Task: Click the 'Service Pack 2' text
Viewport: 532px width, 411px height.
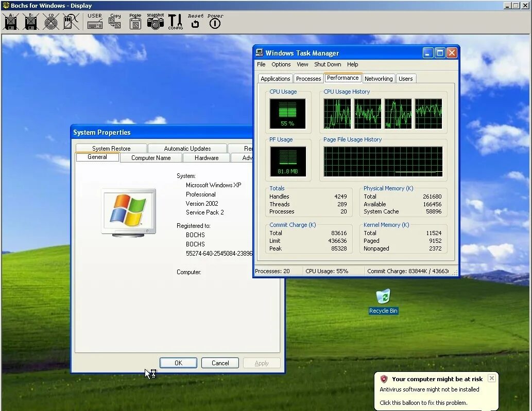Action: [x=204, y=212]
